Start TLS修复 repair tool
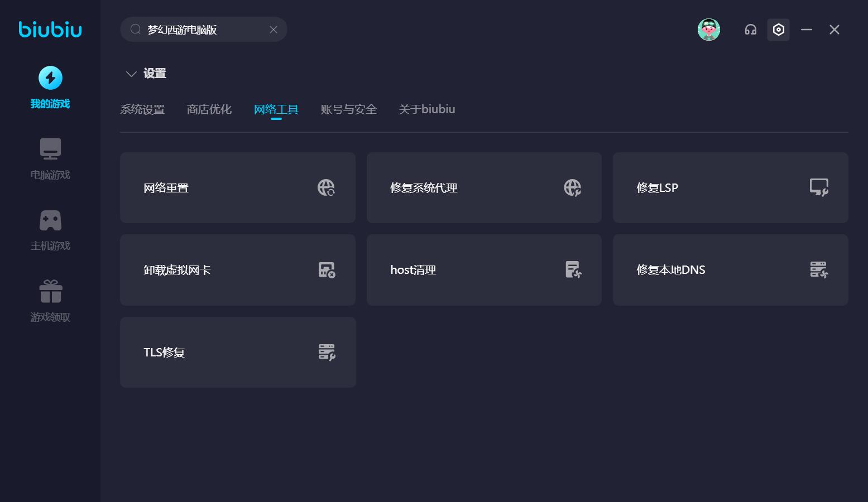The image size is (868, 502). [237, 352]
